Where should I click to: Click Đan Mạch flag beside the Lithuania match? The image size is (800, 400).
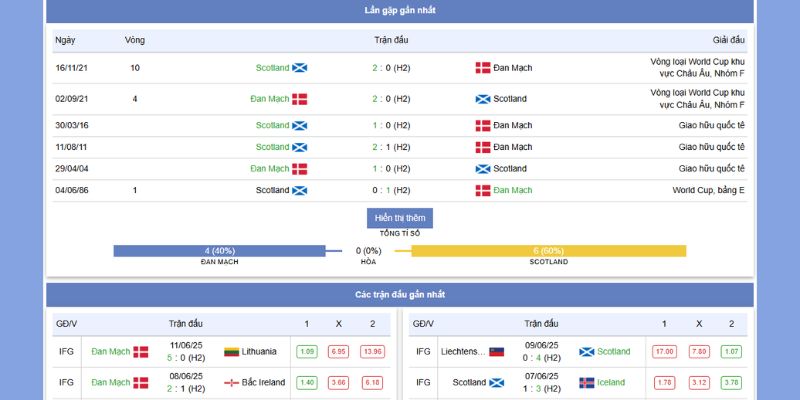pos(141,352)
